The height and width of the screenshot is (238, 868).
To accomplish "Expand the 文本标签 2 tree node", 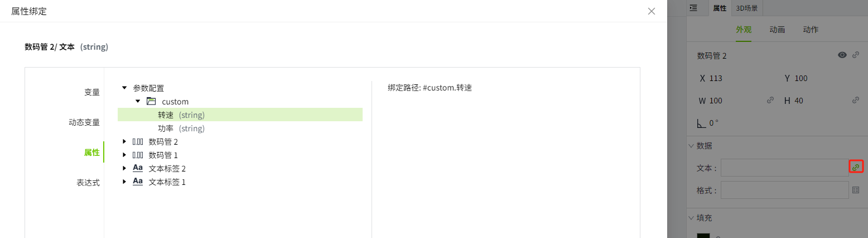I will [124, 169].
